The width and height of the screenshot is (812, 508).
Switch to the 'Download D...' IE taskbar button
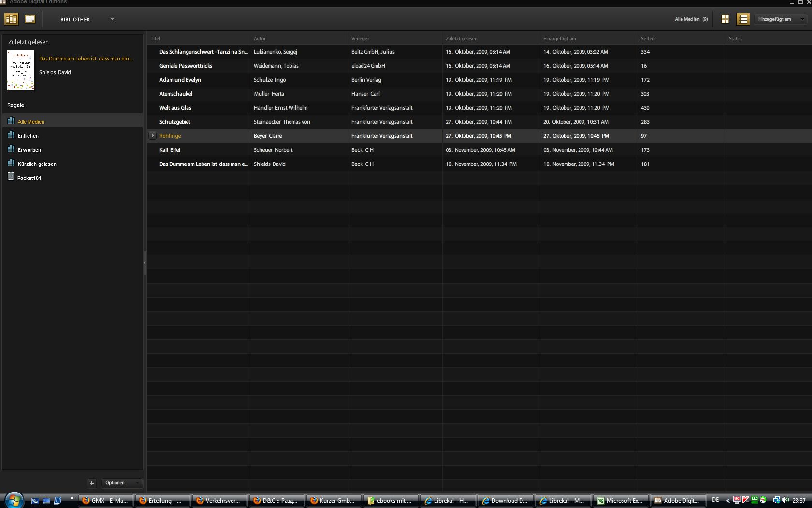(x=505, y=501)
